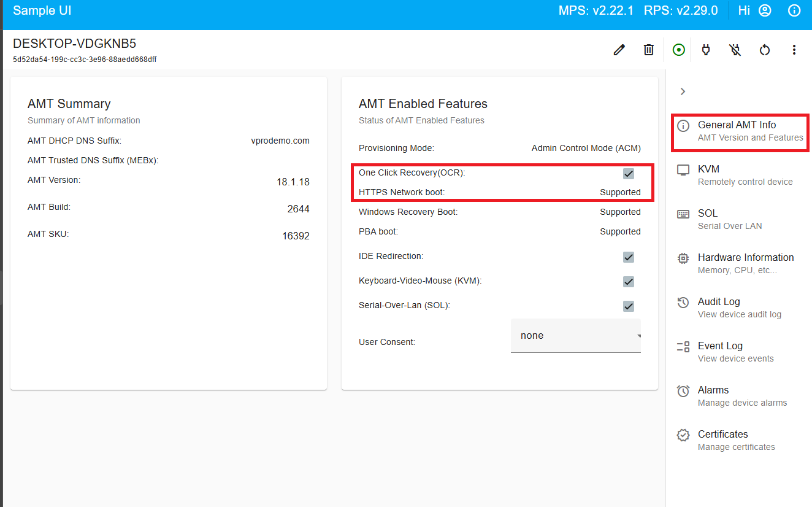Open the kebab menu for more device actions
Screen dimensions: 812x507
[x=794, y=50]
